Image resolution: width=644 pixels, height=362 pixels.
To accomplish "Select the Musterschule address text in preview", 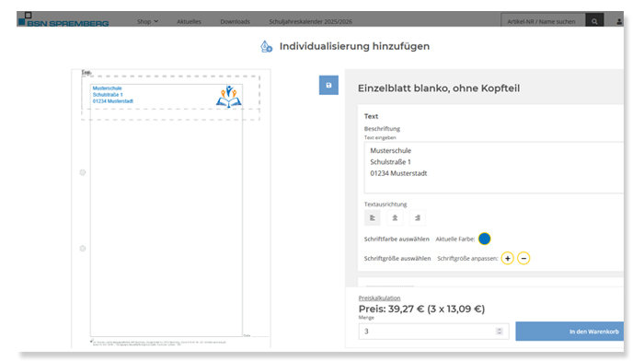I will click(112, 95).
